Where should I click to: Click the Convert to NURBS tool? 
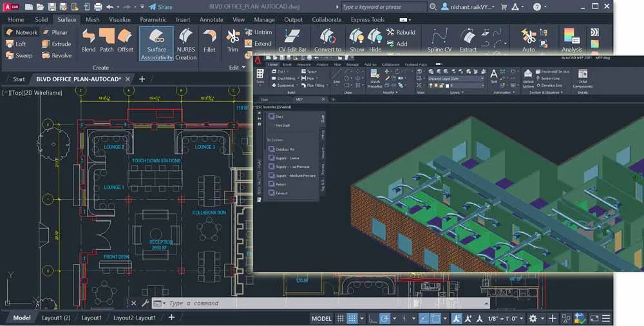327,41
